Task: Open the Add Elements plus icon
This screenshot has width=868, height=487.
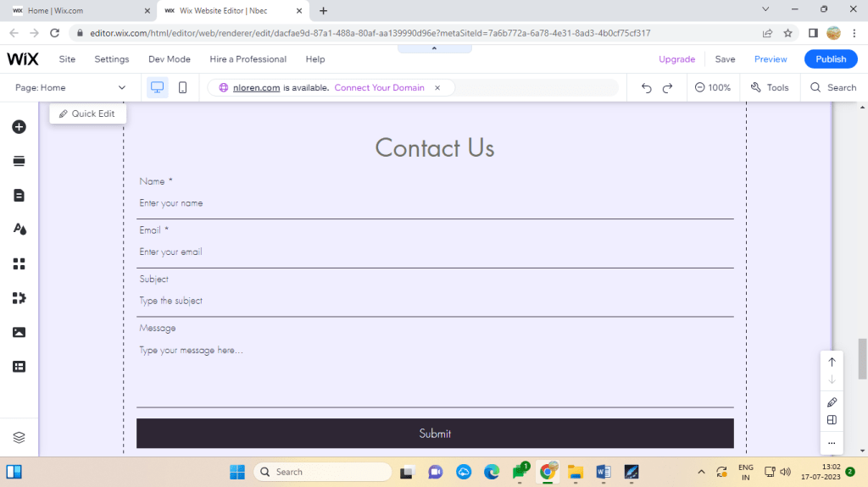Action: tap(19, 127)
